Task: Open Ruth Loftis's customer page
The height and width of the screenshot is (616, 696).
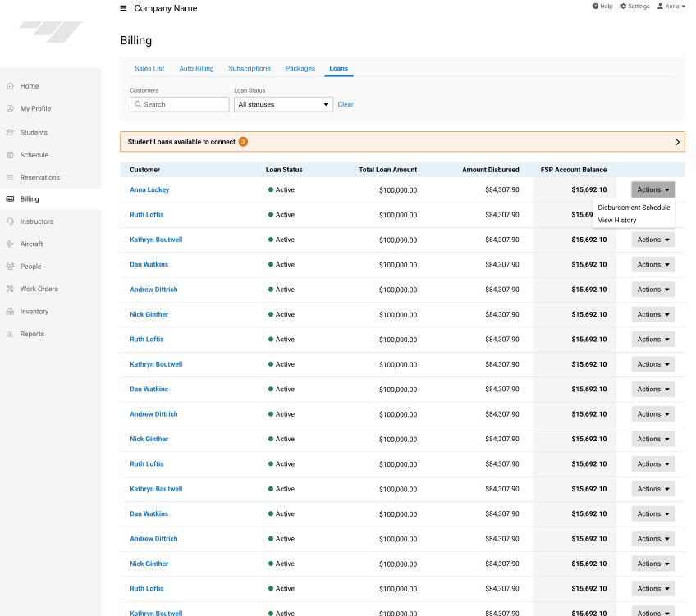Action: pyautogui.click(x=146, y=214)
